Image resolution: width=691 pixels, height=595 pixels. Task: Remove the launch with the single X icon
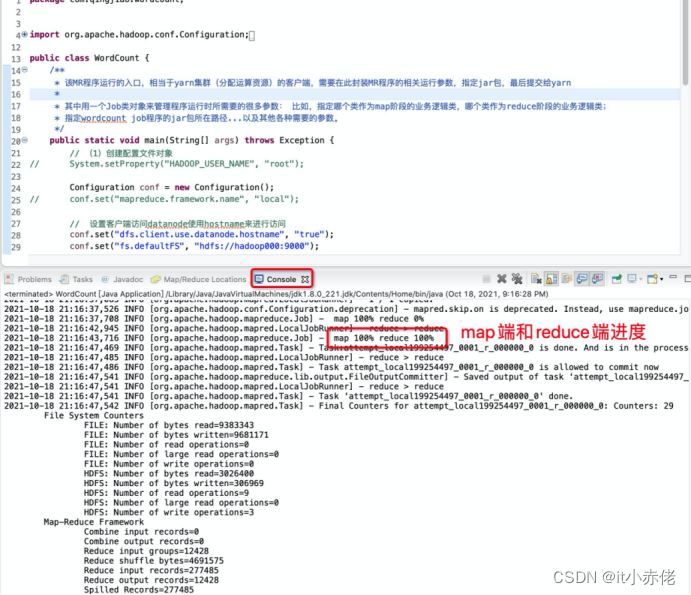(502, 279)
